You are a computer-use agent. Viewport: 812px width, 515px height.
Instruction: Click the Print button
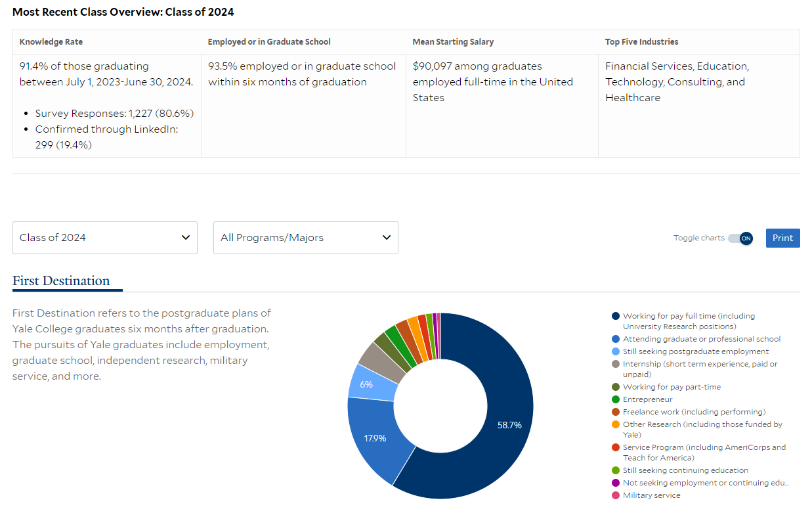click(782, 238)
